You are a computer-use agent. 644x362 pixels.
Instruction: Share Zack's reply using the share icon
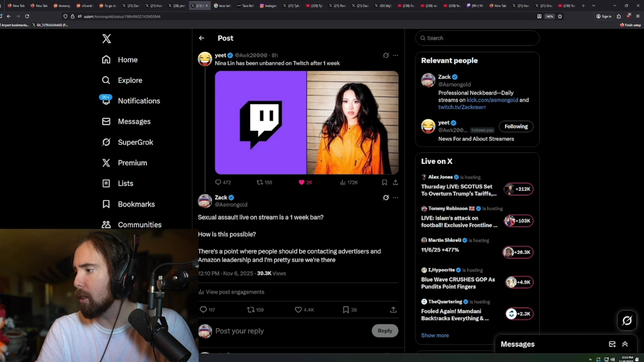pyautogui.click(x=393, y=310)
